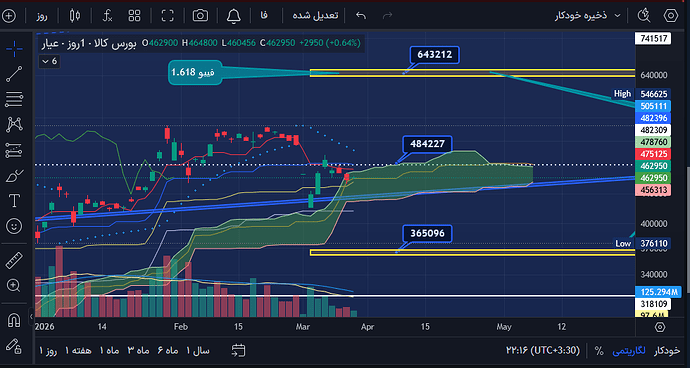
Task: Select the forecasting and measurement tool
Action: (14, 151)
